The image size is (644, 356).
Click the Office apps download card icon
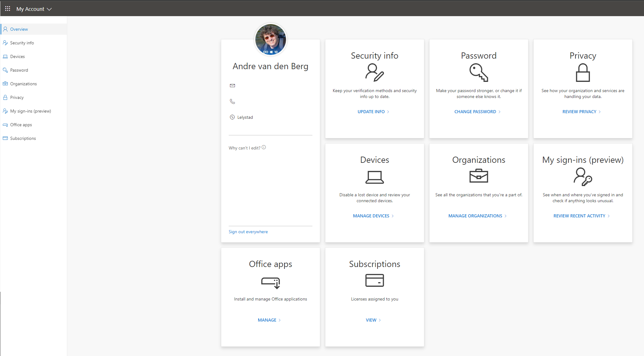271,283
